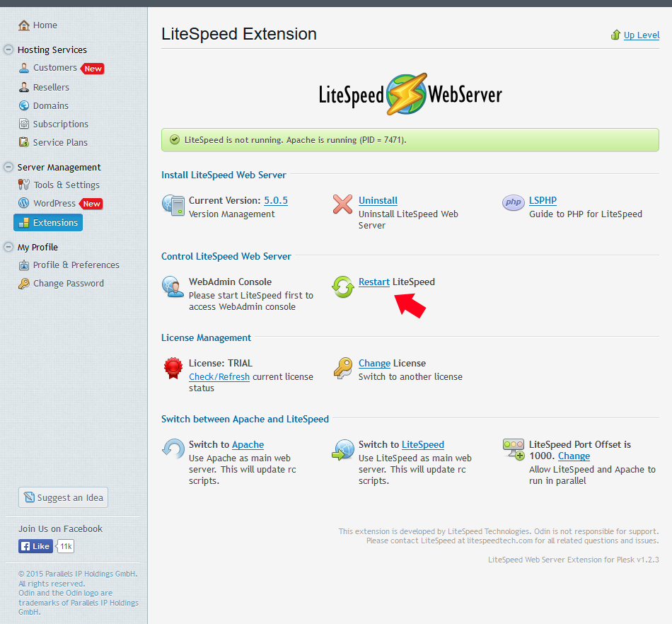Click the WebAdmin Console user icon

click(173, 287)
